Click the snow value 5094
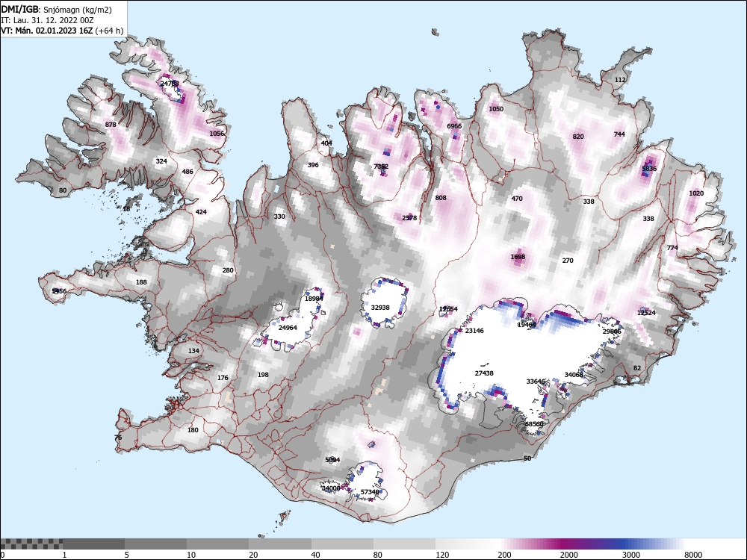The width and height of the screenshot is (747, 560). pos(332,460)
